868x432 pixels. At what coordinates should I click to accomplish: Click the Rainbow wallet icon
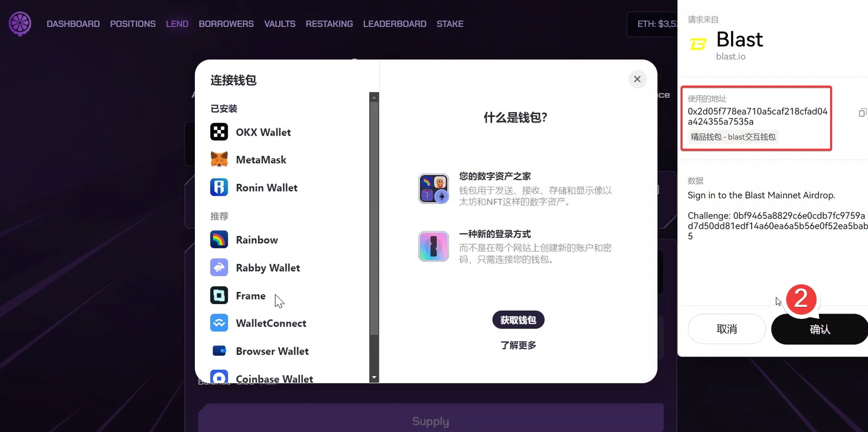click(x=219, y=240)
